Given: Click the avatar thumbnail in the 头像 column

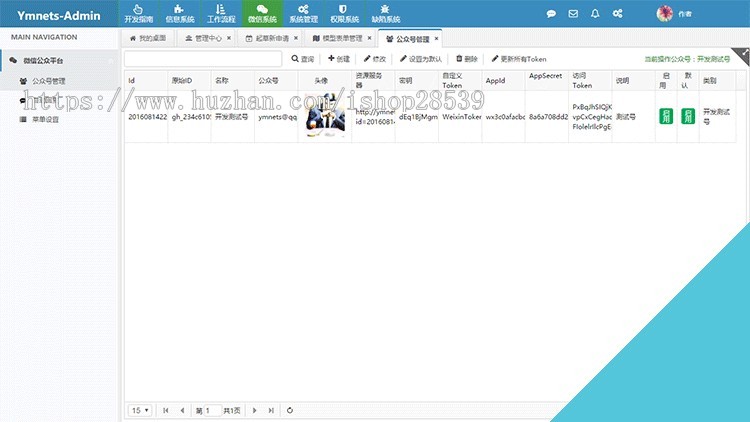Looking at the screenshot, I should pyautogui.click(x=325, y=116).
